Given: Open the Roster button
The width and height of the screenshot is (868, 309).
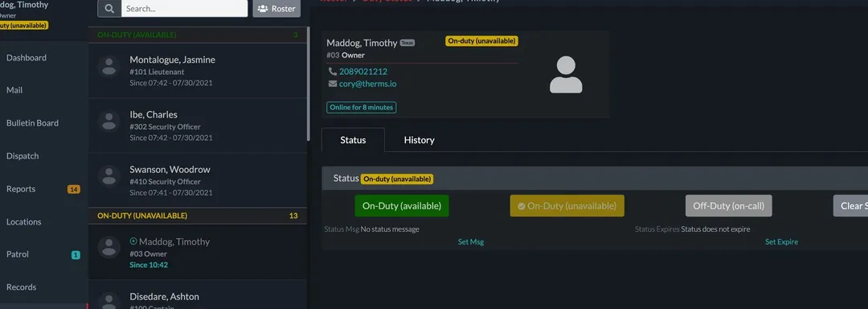Looking at the screenshot, I should 276,9.
